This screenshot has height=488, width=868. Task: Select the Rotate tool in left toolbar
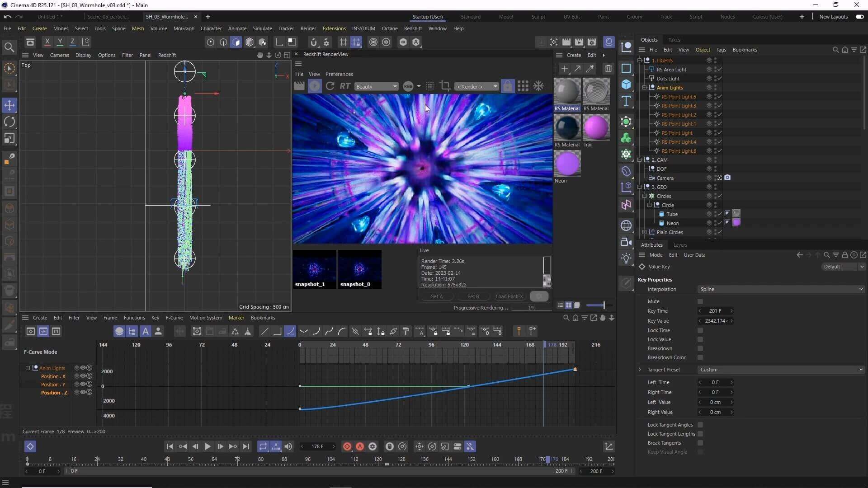coord(9,122)
